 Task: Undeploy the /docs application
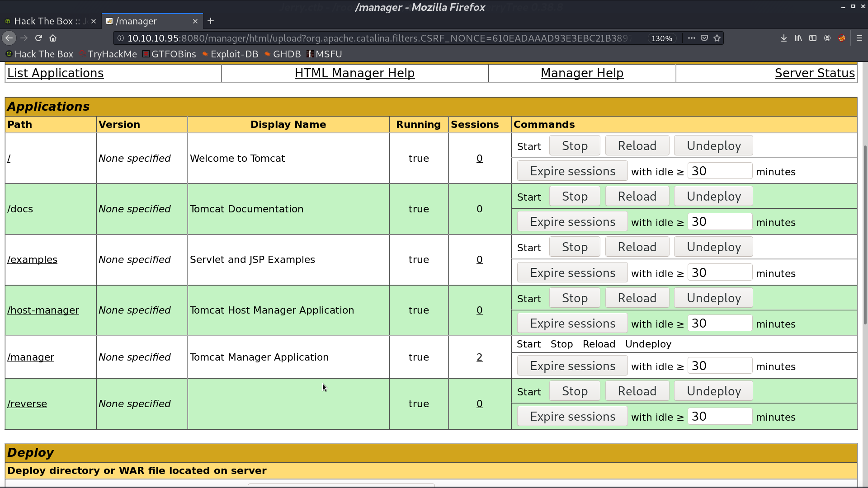714,197
